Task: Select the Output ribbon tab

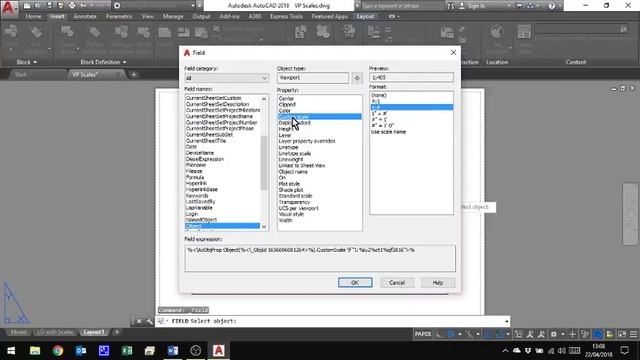Action: 201,16
